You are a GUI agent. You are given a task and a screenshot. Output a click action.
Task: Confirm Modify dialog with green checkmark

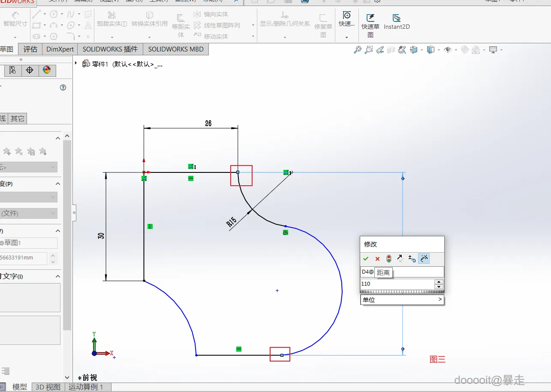[x=366, y=259]
